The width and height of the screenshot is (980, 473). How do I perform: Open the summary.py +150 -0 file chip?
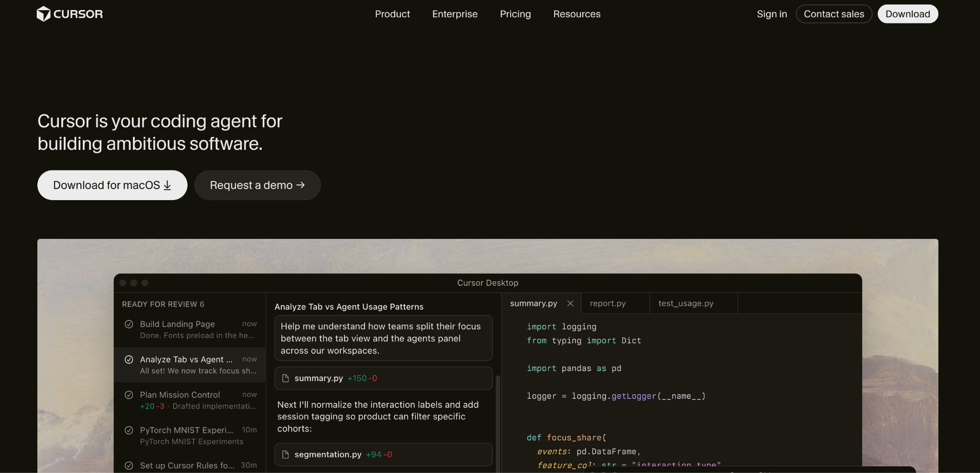(x=383, y=378)
